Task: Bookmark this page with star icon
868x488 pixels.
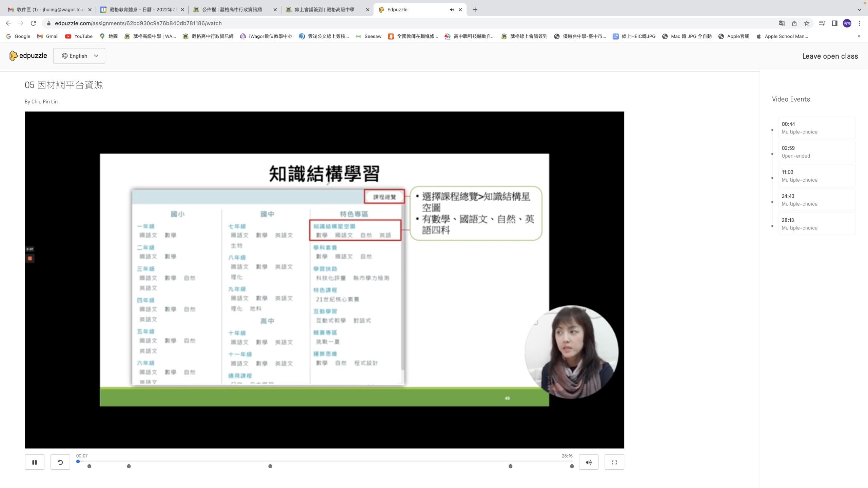Action: pos(807,23)
